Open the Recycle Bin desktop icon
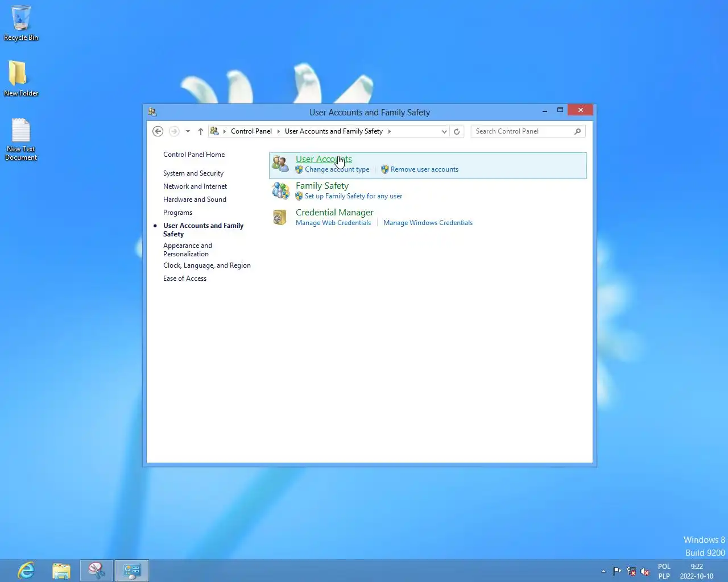Image resolution: width=728 pixels, height=582 pixels. click(x=21, y=23)
